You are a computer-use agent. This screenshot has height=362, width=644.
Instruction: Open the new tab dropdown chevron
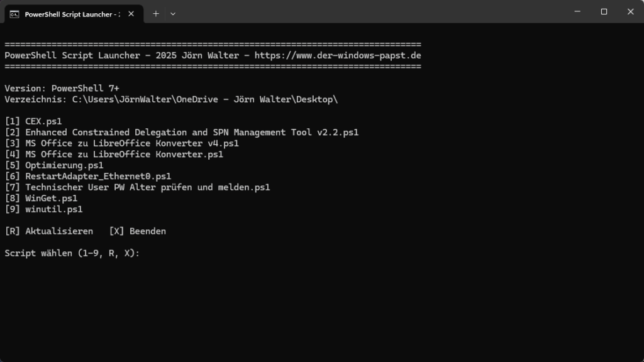173,13
